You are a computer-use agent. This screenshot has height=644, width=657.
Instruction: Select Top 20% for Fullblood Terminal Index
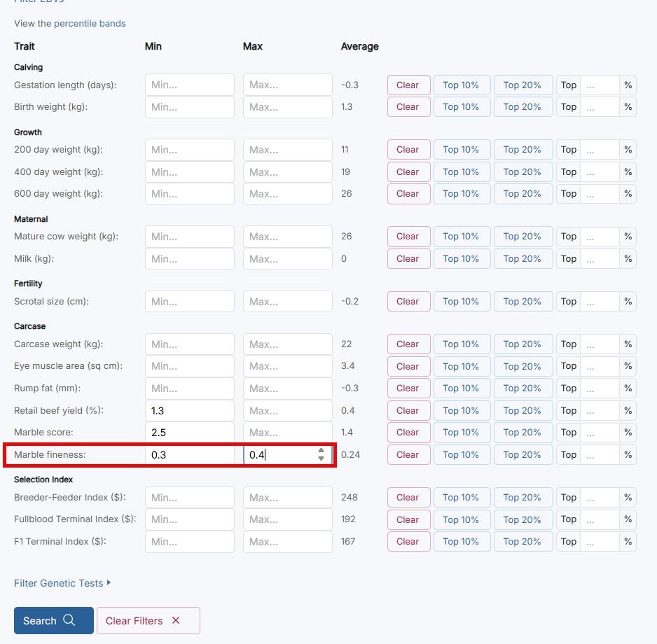point(523,519)
